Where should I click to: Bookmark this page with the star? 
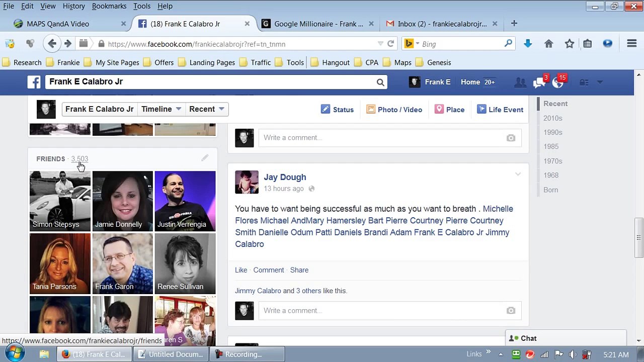(570, 44)
